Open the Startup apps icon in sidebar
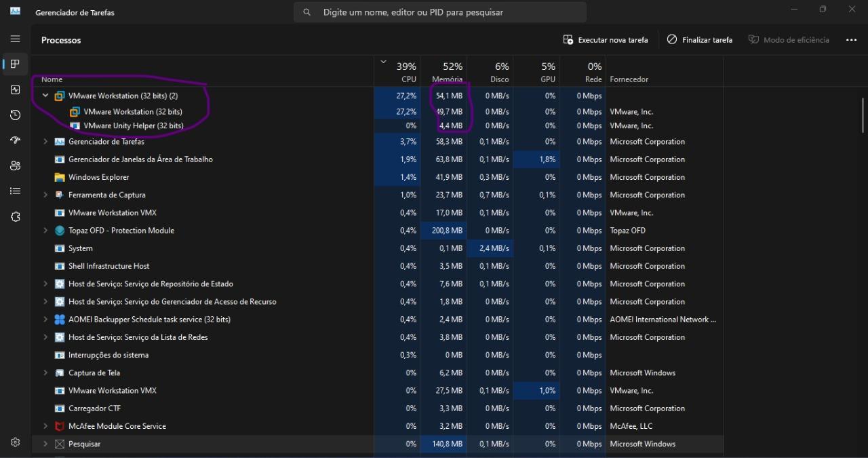 15,140
